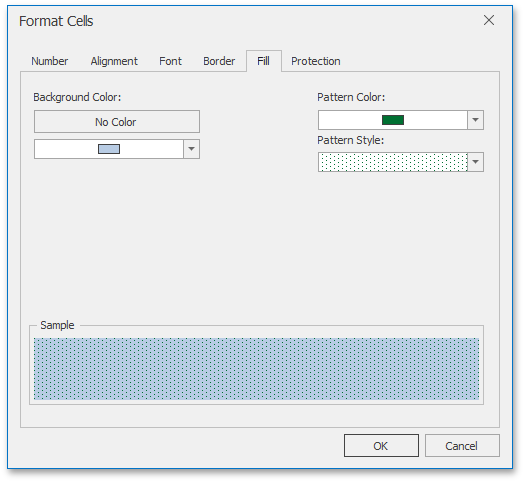526x484 pixels.
Task: Click the No Color button
Action: point(117,122)
